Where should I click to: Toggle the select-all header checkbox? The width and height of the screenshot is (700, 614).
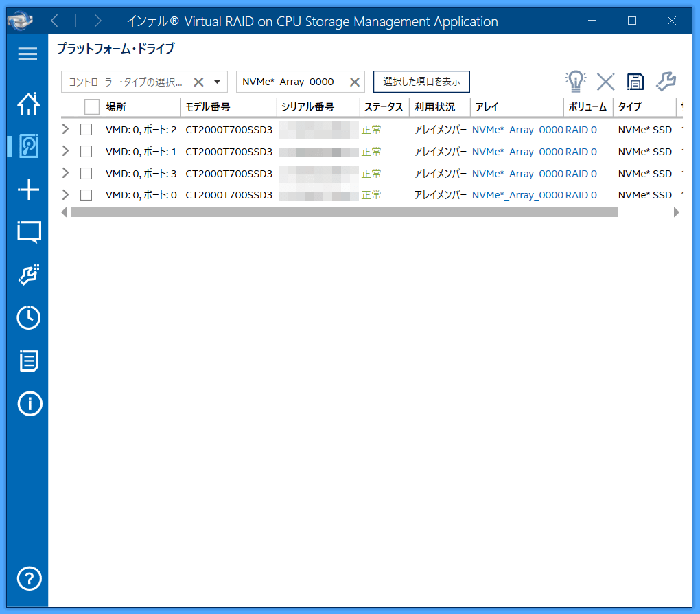[x=91, y=107]
